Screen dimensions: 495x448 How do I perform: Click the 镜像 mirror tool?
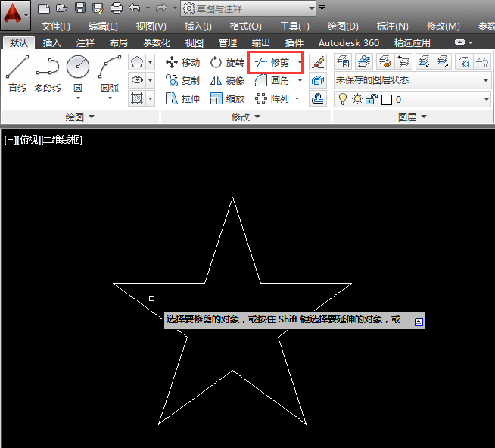(x=227, y=81)
